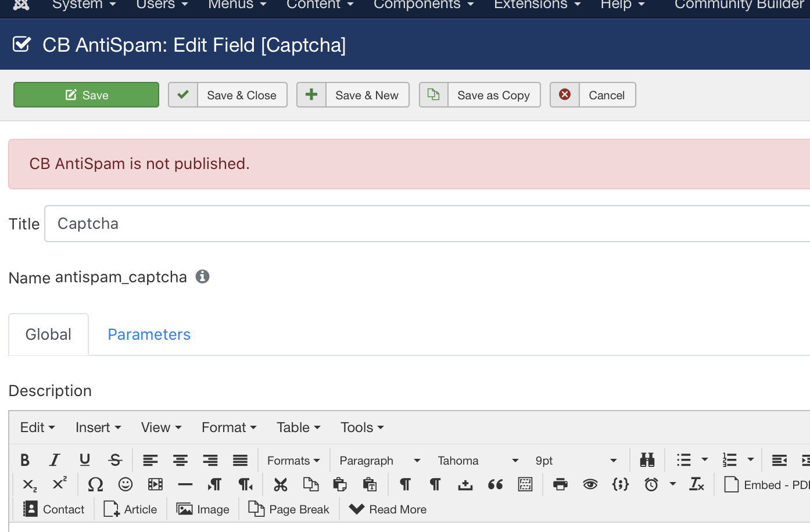Preview content with eye icon
This screenshot has width=810, height=532.
pos(590,484)
